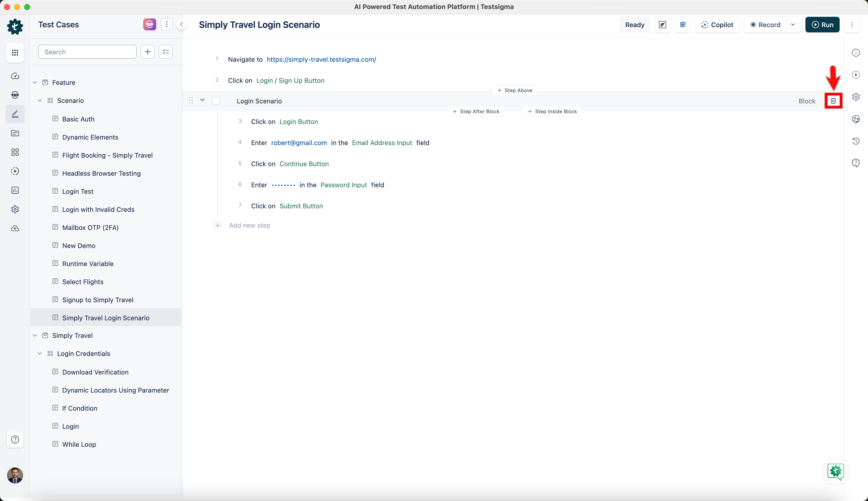Click the test case Search field
Screen dimensions: 868x501
(87, 52)
